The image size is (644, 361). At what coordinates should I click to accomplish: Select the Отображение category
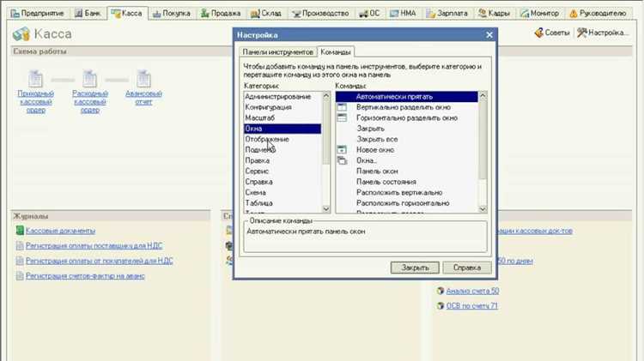(283, 139)
